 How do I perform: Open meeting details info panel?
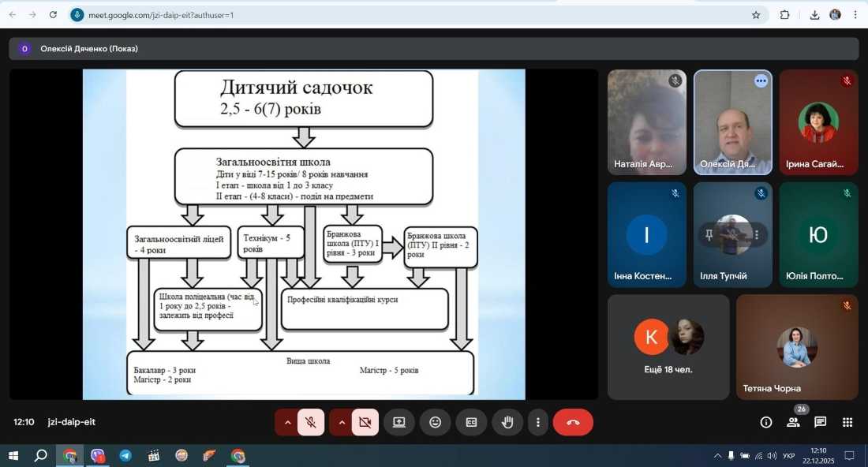coord(765,422)
